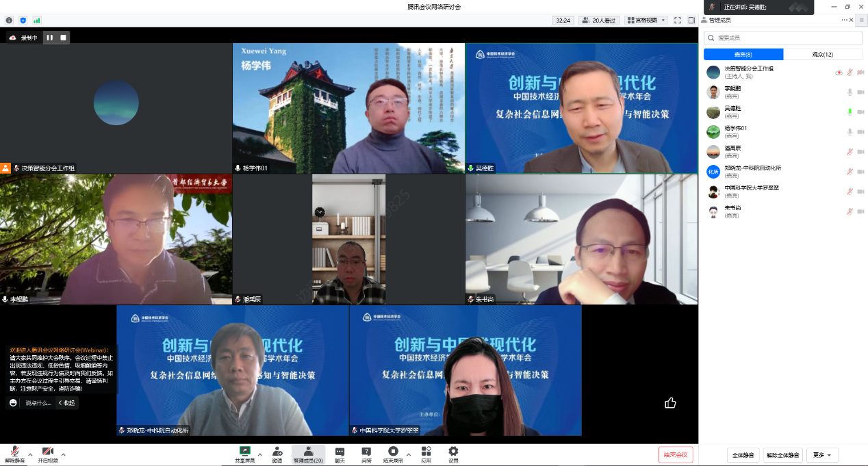Expand audio options arrow beside 解除静音
The width and height of the screenshot is (868, 466).
tap(31, 454)
